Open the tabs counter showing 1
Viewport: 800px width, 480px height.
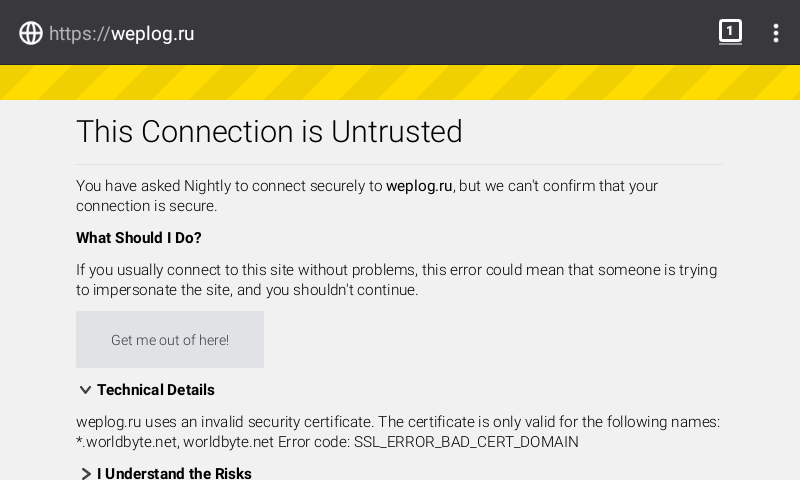pos(730,32)
